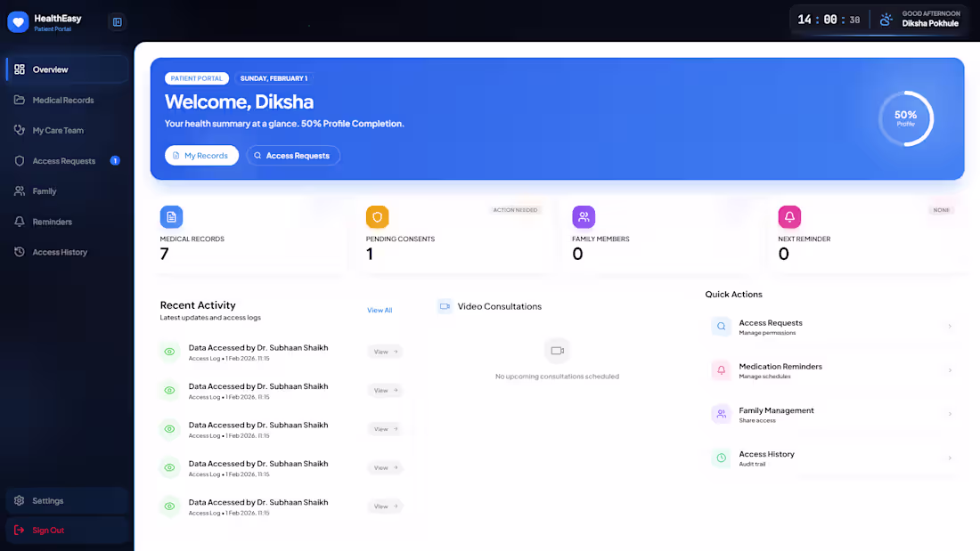Click the ACTION NEEDED tag
Screen dimensions: 980x551
point(515,210)
